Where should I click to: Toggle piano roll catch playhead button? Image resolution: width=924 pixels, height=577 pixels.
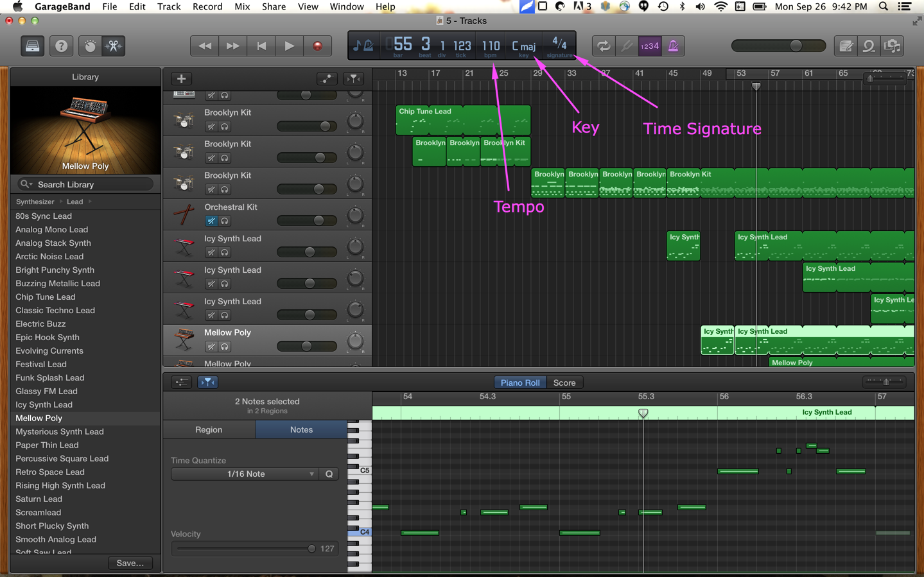(x=207, y=383)
